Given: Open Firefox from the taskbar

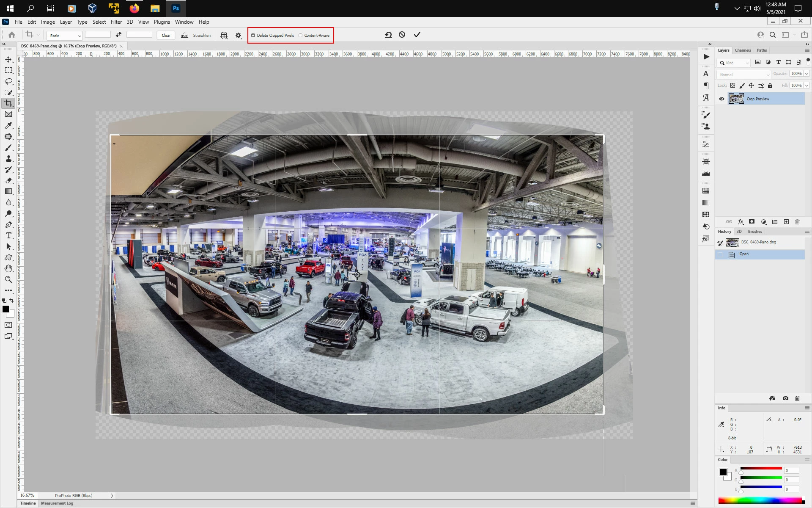Looking at the screenshot, I should (134, 8).
